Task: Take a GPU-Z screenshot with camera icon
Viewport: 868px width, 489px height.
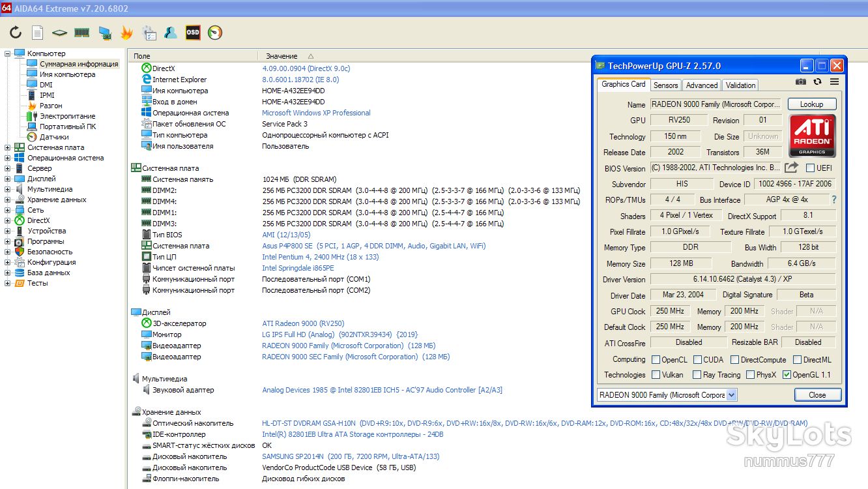Action: (x=801, y=81)
